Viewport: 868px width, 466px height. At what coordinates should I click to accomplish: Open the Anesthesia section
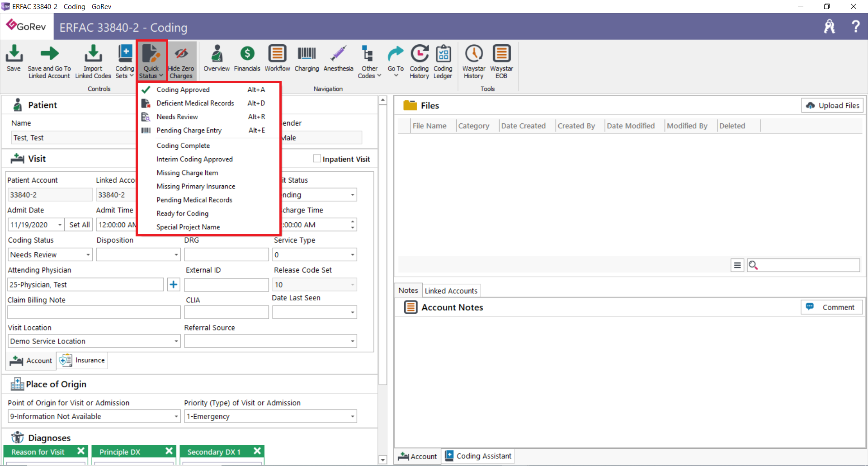[338, 58]
